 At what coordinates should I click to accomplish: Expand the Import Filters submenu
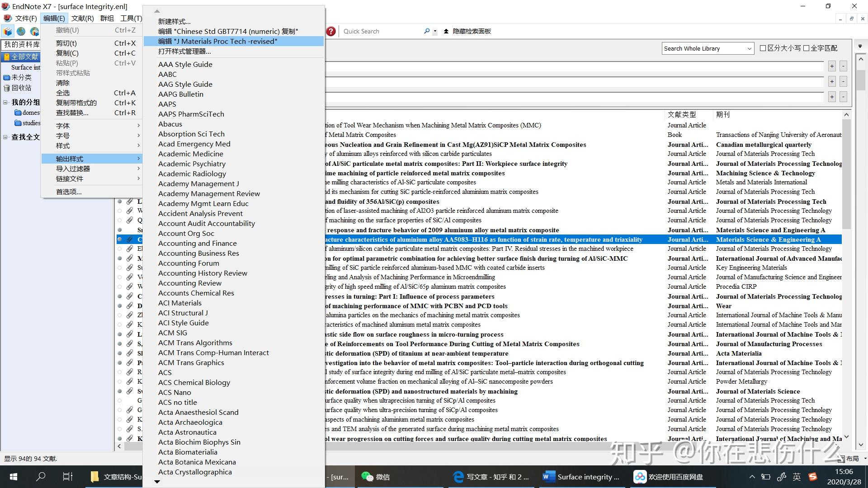click(92, 169)
